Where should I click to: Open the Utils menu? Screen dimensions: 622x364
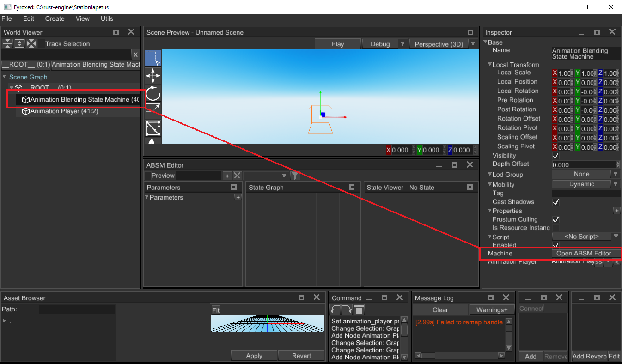(107, 18)
